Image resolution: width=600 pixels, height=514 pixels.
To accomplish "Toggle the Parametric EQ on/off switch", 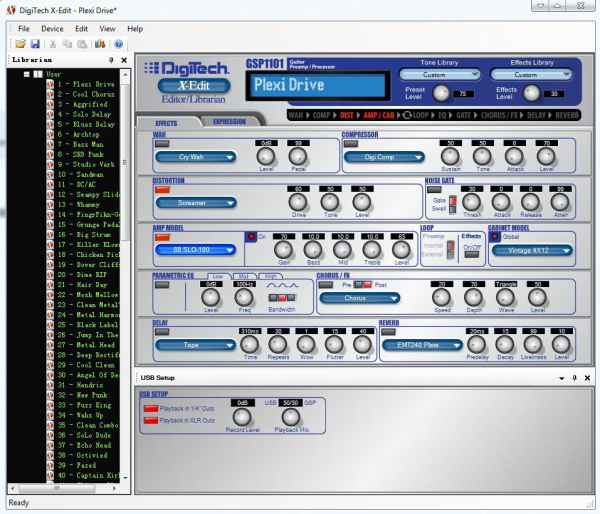I will [x=162, y=285].
